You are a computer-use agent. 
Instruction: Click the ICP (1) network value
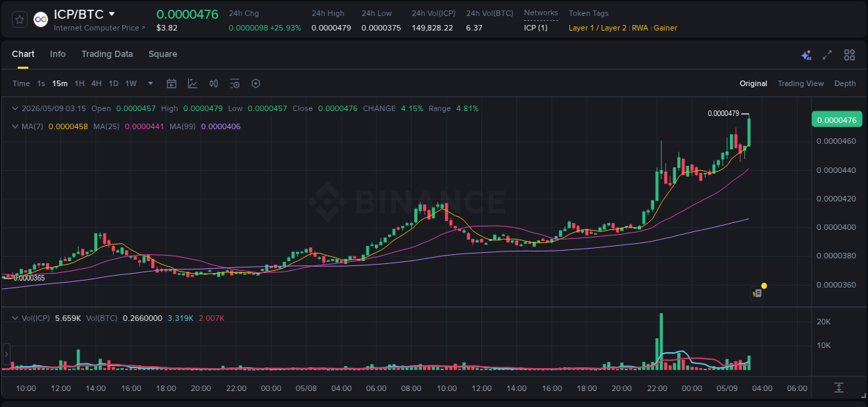[x=535, y=28]
